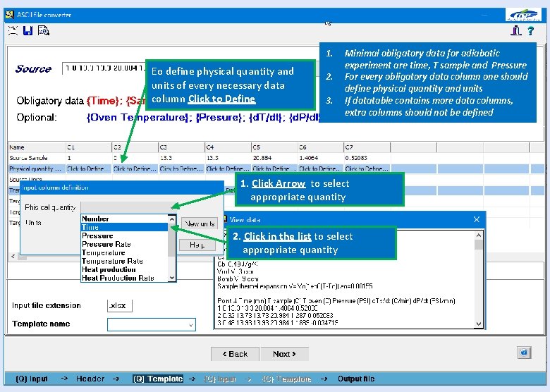Image resolution: width=550 pixels, height=392 pixels.
Task: Click the first settings icon in the toolbar
Action: tap(13, 31)
